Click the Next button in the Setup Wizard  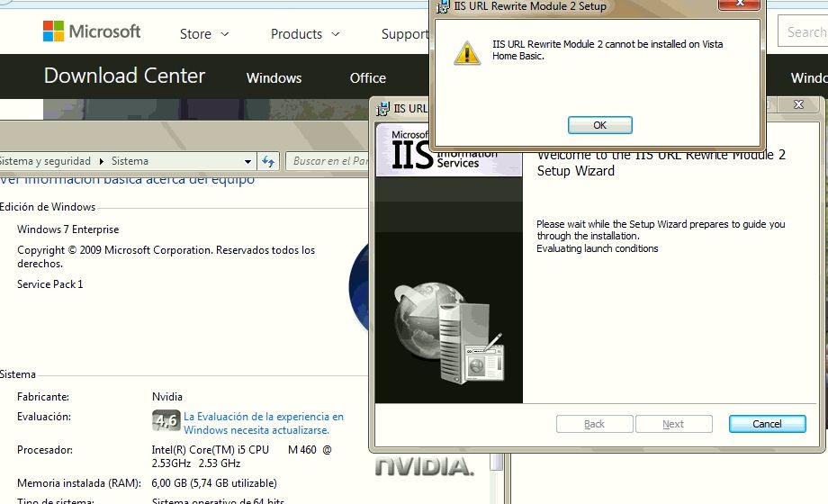(x=674, y=424)
